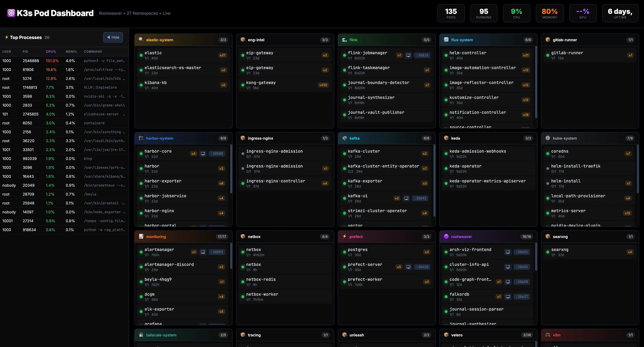Open port :30420 for prefect-server
Viewport: 644px width, 347px height.
[422, 267]
